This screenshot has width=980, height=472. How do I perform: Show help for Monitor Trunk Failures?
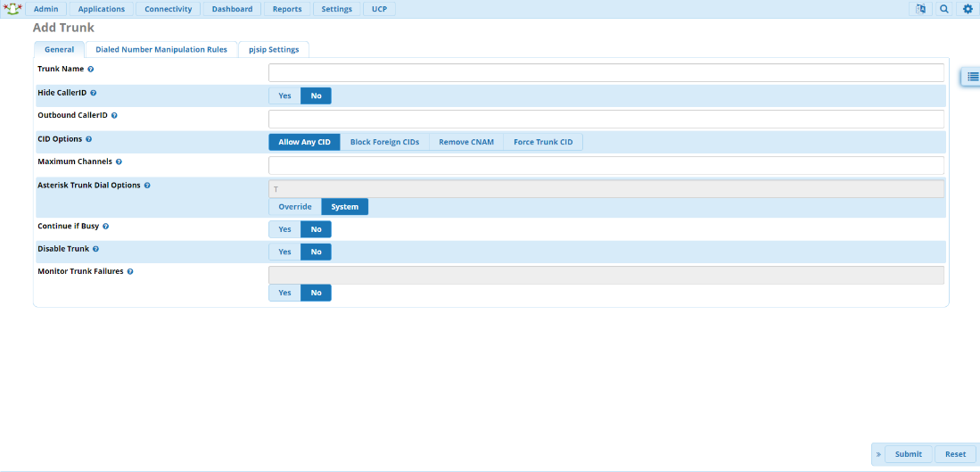click(x=130, y=271)
